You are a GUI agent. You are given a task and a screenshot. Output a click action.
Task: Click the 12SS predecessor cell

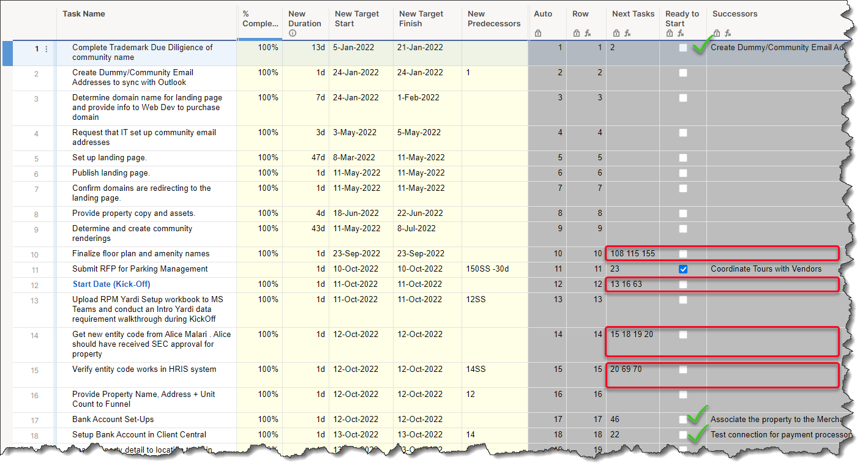[495, 310]
